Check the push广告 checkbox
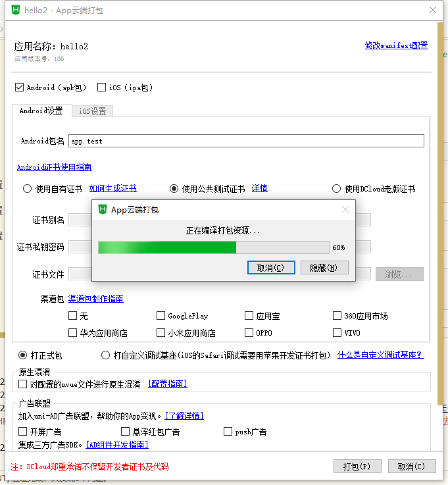This screenshot has width=448, height=485. 228,432
